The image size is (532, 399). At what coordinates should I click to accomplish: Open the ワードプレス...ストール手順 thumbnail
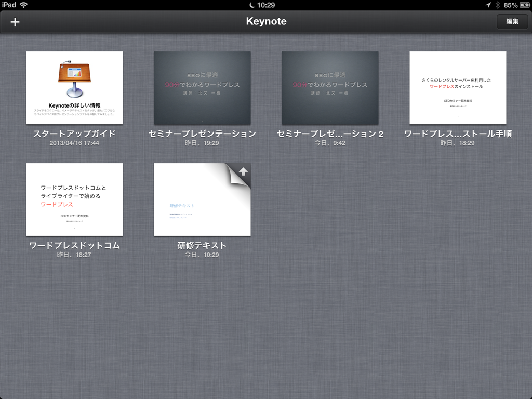click(x=458, y=88)
